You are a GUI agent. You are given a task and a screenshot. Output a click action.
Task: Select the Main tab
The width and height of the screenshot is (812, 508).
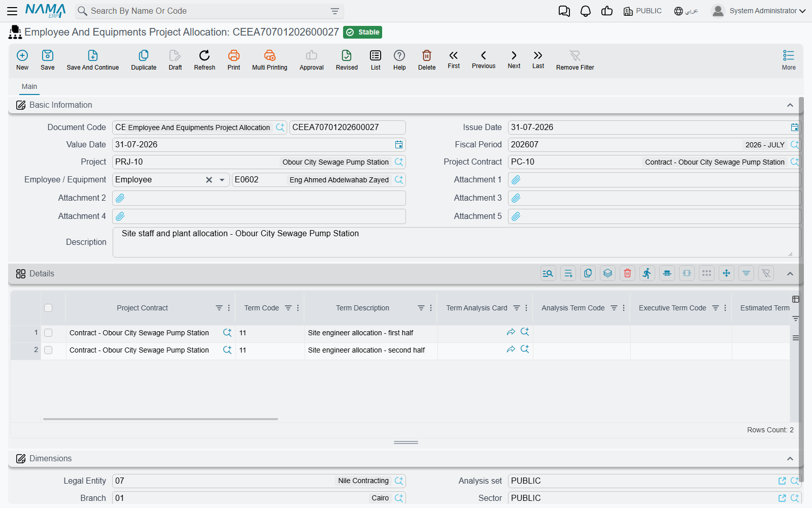click(29, 87)
